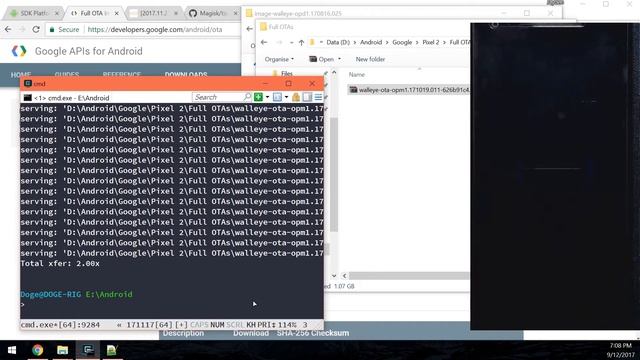
Task: Click the 171117[64] version in status bar
Action: (x=149, y=325)
